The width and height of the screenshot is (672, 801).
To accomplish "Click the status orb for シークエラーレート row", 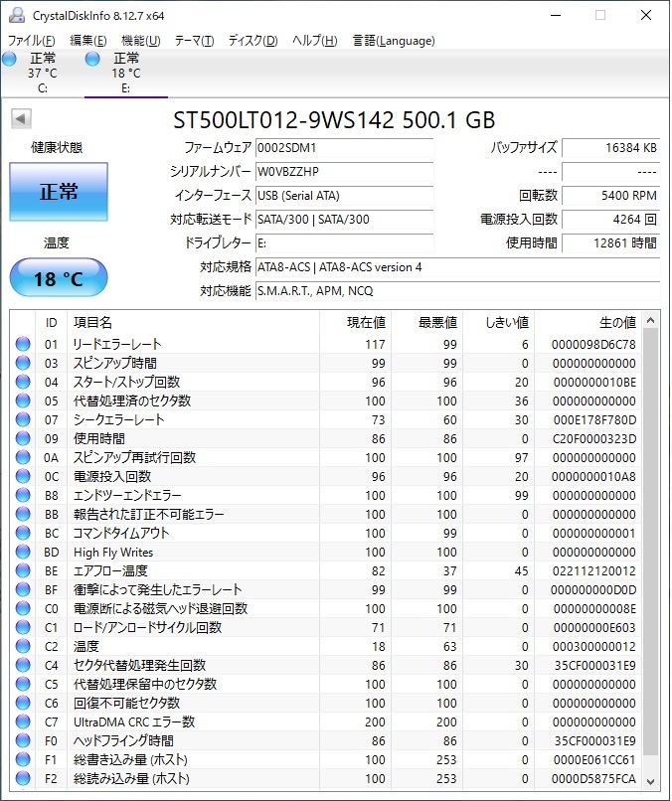I will [23, 419].
